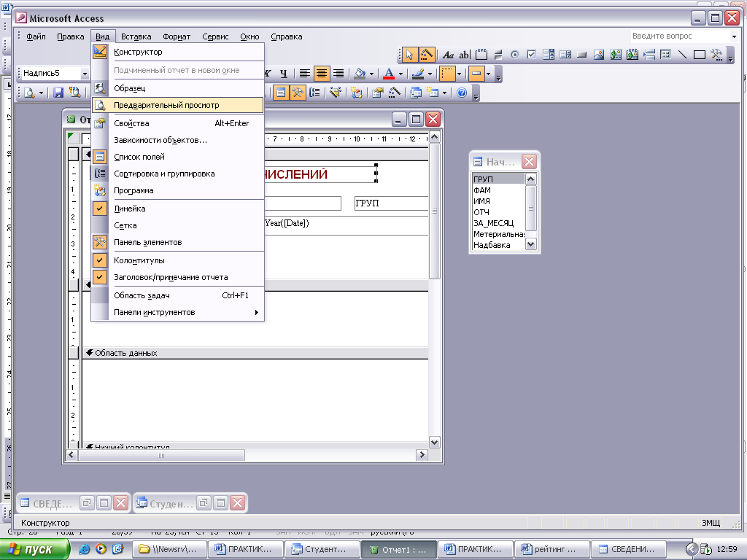This screenshot has width=747, height=560.
Task: Apply the red font color (A)
Action: pos(390,74)
